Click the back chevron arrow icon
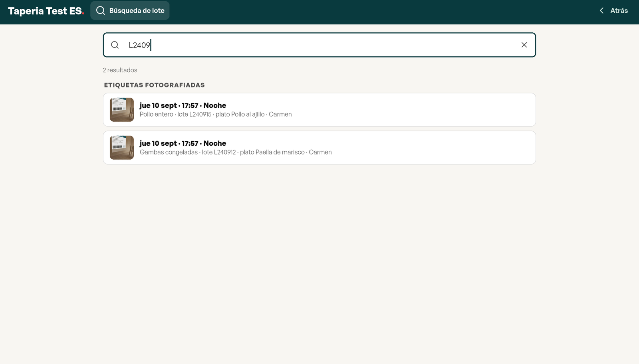The width and height of the screenshot is (639, 364). (601, 10)
